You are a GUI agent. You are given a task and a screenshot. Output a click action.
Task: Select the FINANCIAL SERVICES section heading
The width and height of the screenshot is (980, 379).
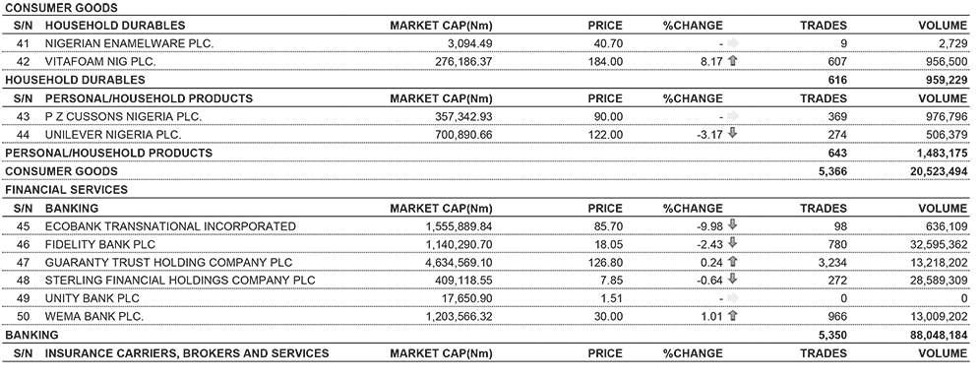[66, 189]
